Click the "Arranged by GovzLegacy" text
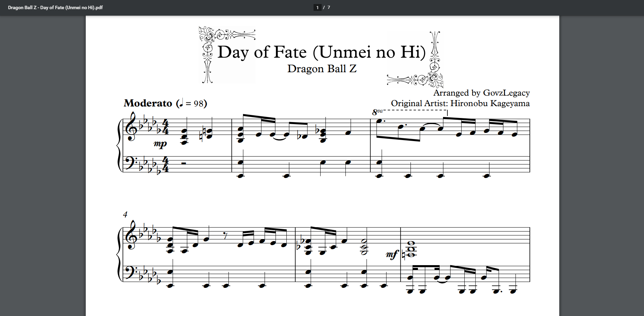The image size is (644, 316). pyautogui.click(x=481, y=93)
